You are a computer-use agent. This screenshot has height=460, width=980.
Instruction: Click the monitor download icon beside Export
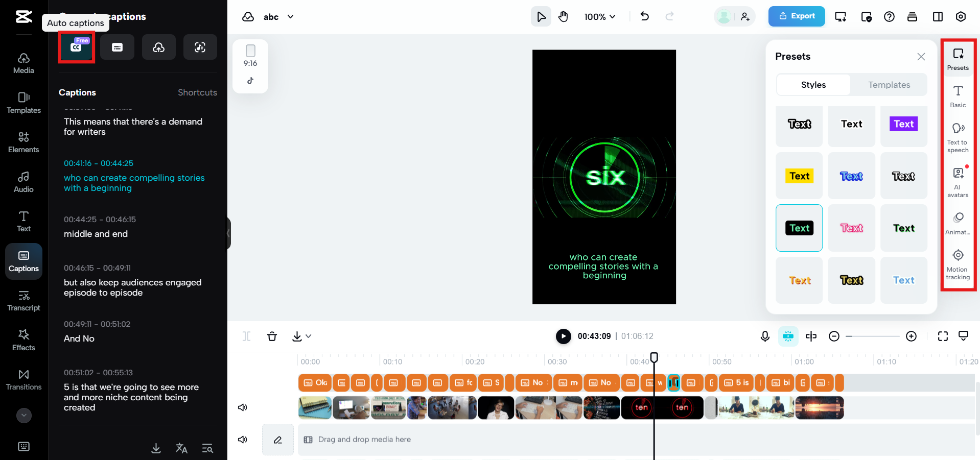[841, 17]
